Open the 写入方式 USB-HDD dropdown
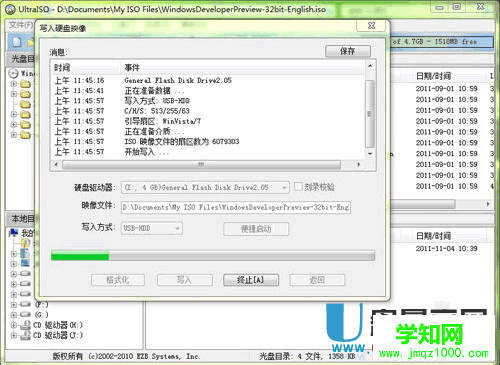Image resolution: width=500 pixels, height=365 pixels. (178, 229)
